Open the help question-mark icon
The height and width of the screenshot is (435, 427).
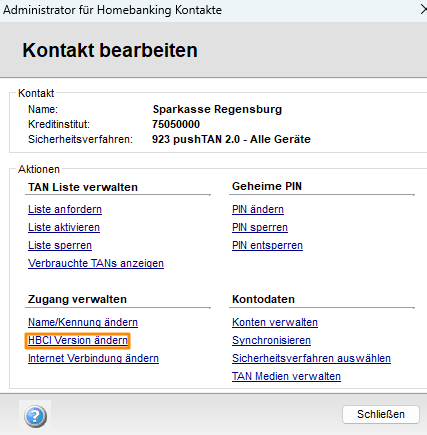pos(35,416)
